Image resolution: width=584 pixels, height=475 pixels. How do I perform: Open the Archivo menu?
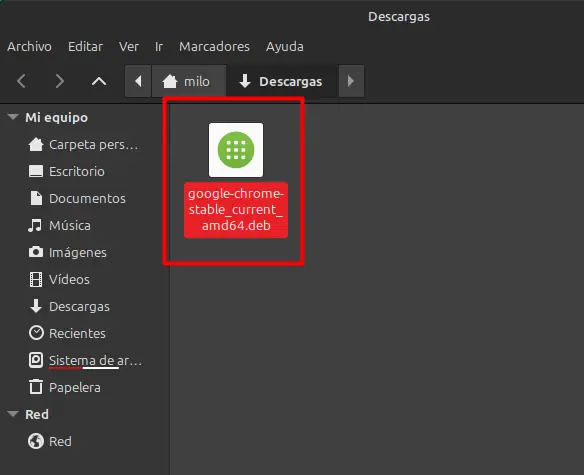tap(29, 47)
